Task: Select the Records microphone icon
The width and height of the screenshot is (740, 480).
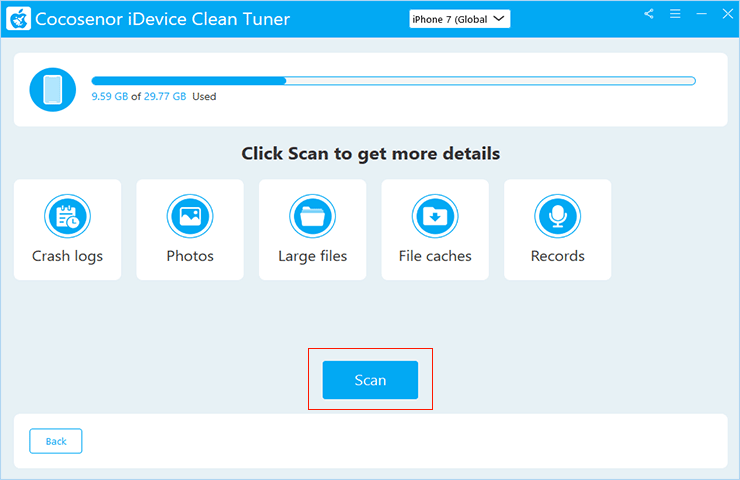Action: 557,216
